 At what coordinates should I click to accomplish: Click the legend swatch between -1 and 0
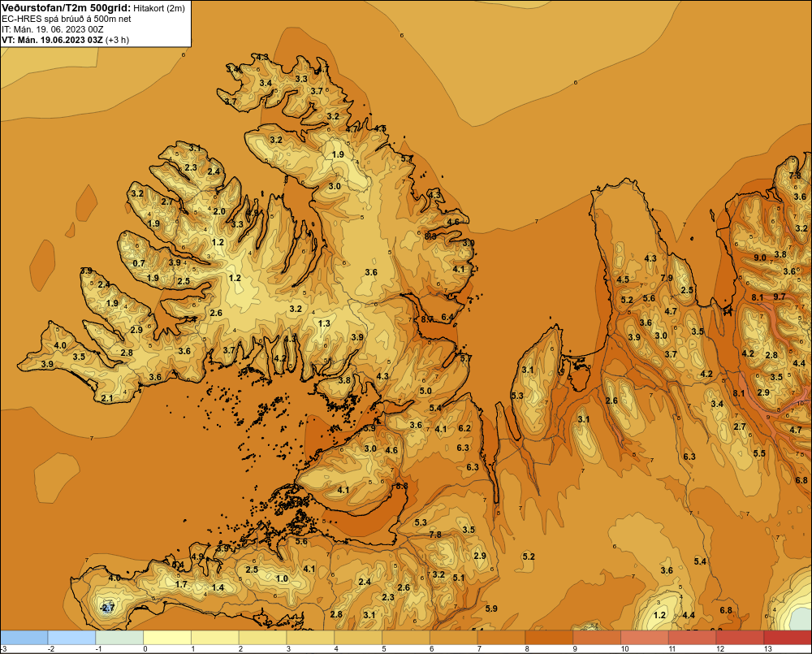pyautogui.click(x=119, y=637)
